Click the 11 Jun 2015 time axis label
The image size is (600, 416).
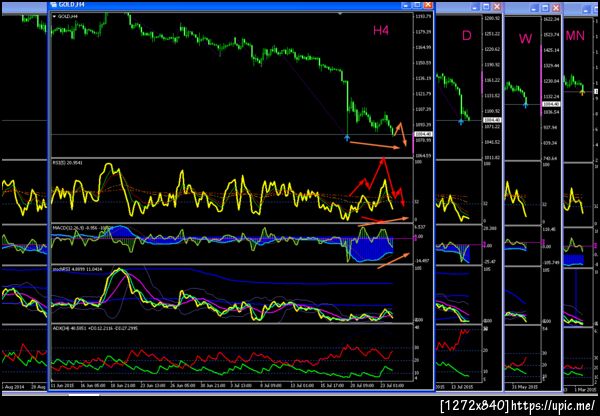coord(60,386)
